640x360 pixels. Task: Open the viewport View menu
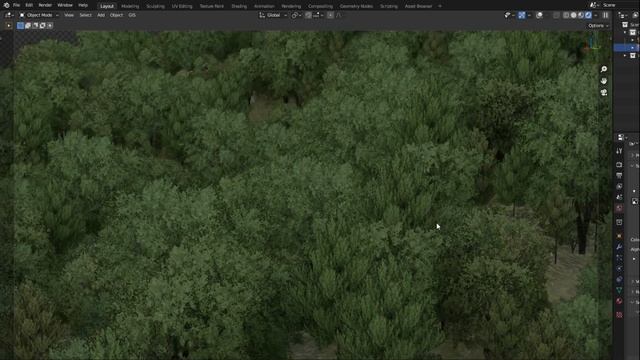click(x=69, y=15)
